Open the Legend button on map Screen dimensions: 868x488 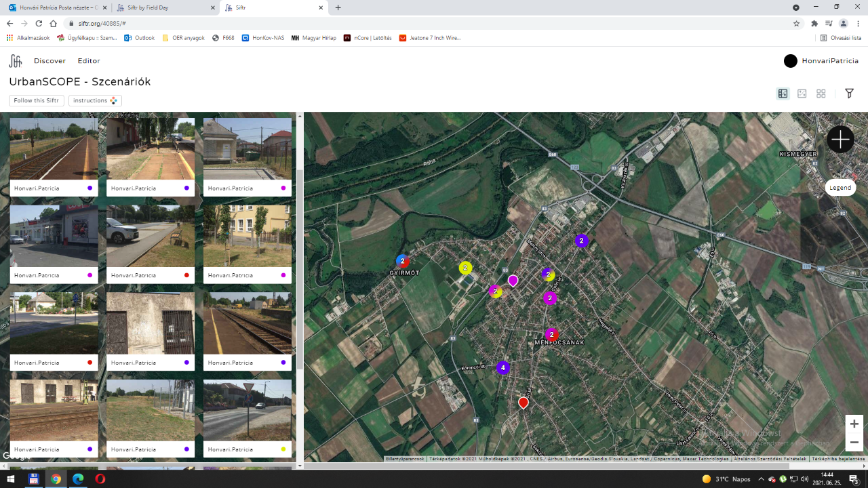840,188
